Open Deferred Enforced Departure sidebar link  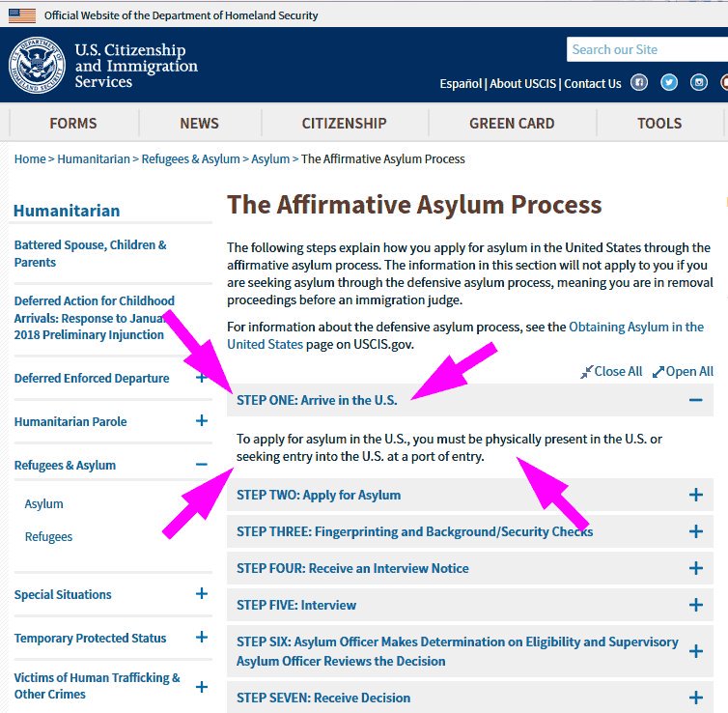click(x=92, y=378)
